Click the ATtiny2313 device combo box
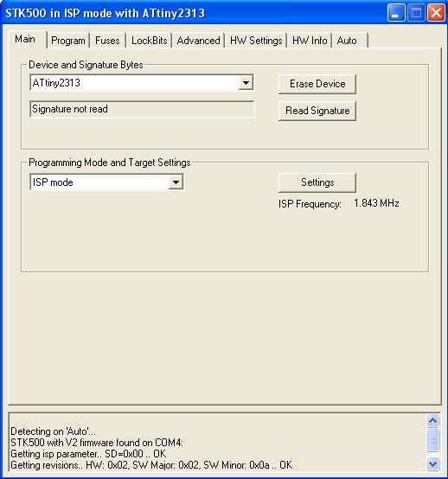The width and height of the screenshot is (448, 479). click(142, 83)
